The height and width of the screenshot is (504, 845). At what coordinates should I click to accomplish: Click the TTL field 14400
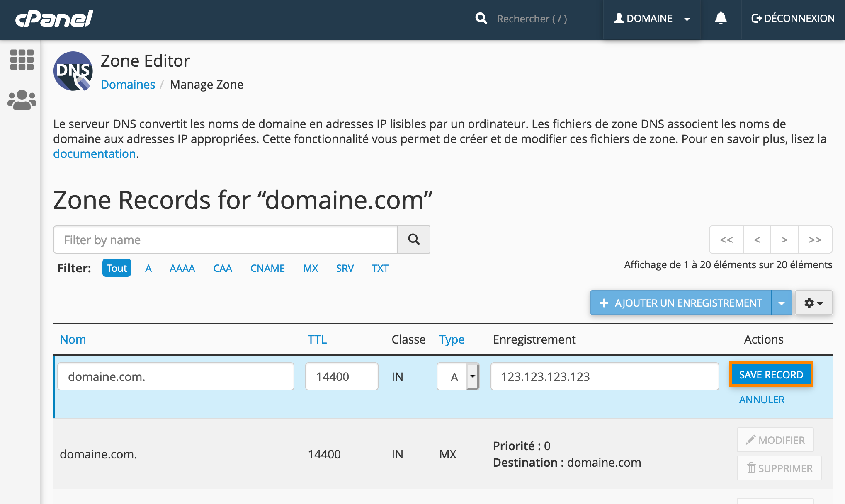(342, 376)
